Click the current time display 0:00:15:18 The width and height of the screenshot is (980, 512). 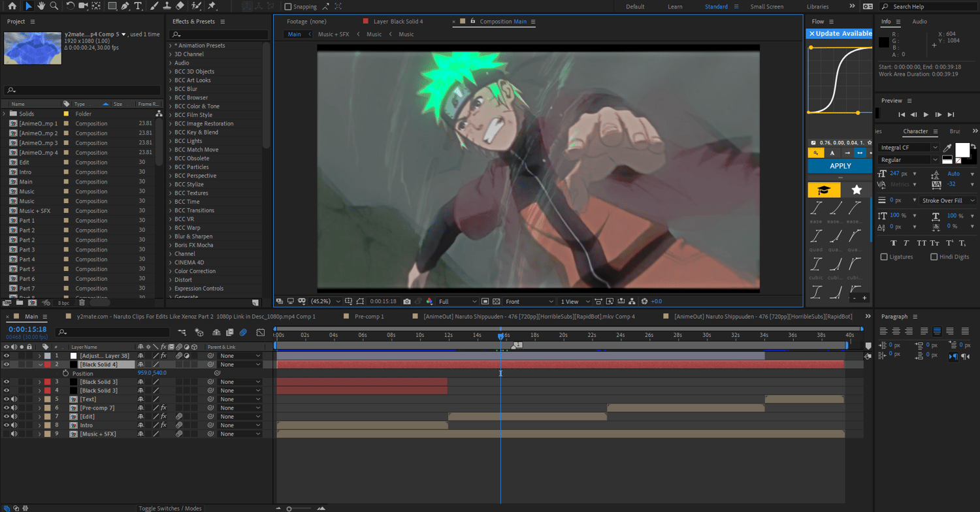(27, 330)
